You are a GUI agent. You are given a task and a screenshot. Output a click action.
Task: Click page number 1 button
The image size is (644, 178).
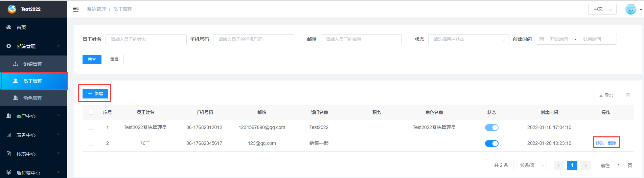click(x=572, y=165)
